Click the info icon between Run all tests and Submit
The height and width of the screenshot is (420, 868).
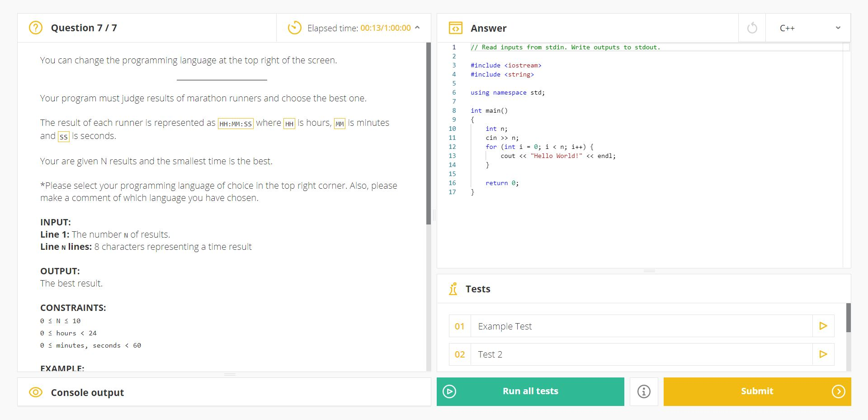pyautogui.click(x=644, y=391)
